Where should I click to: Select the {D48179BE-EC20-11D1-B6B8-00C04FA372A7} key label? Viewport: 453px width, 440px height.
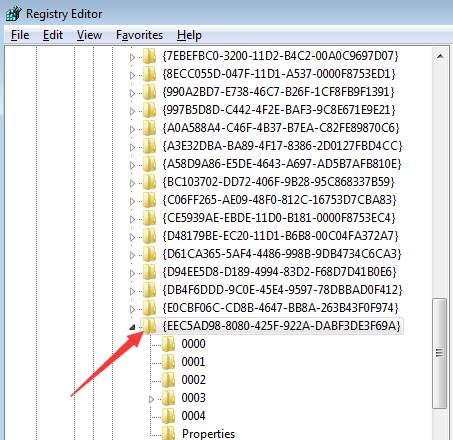click(x=280, y=236)
